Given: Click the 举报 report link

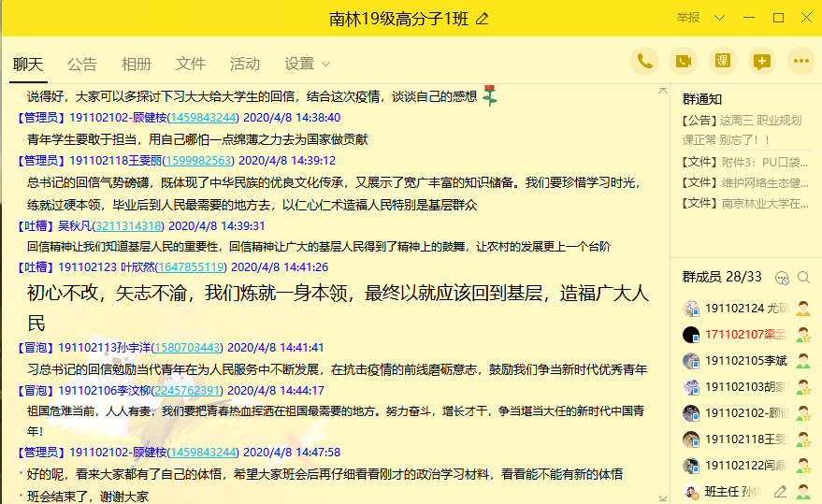Looking at the screenshot, I should pos(688,18).
